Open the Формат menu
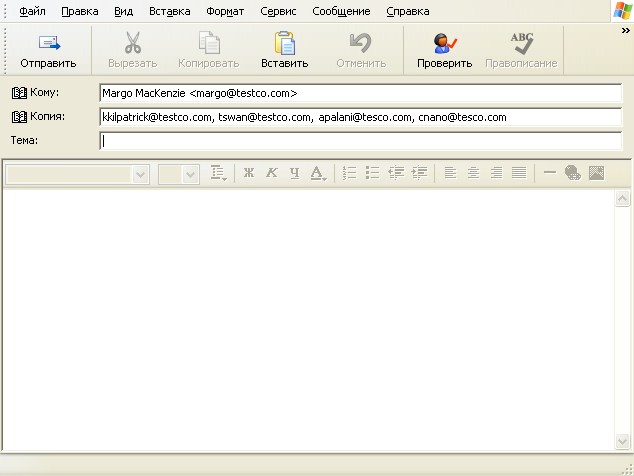This screenshot has width=634, height=476. (225, 11)
